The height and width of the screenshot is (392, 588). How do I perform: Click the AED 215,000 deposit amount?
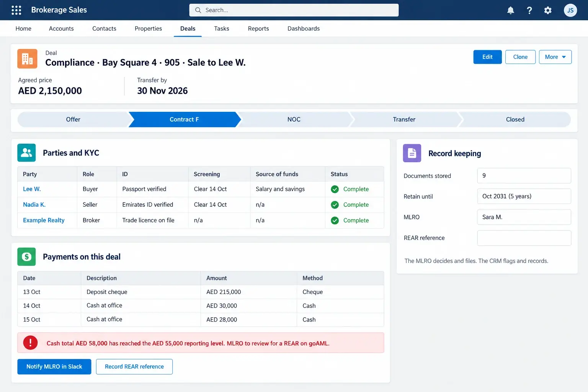224,292
